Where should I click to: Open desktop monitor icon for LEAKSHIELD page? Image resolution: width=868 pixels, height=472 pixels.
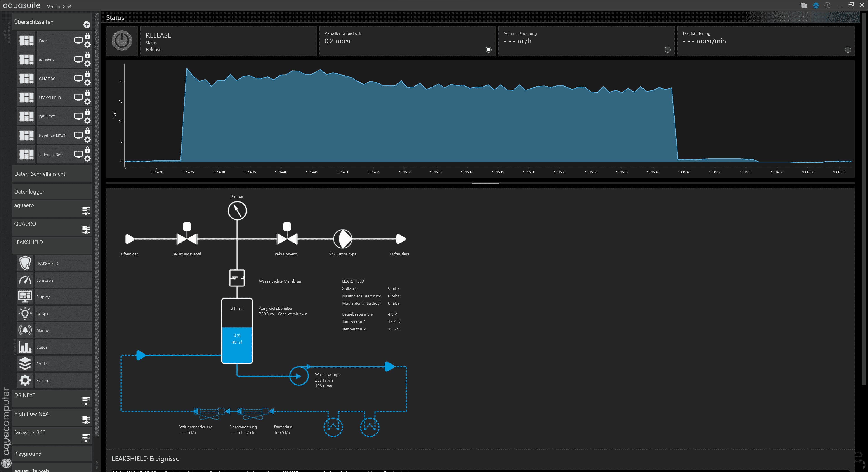(78, 98)
